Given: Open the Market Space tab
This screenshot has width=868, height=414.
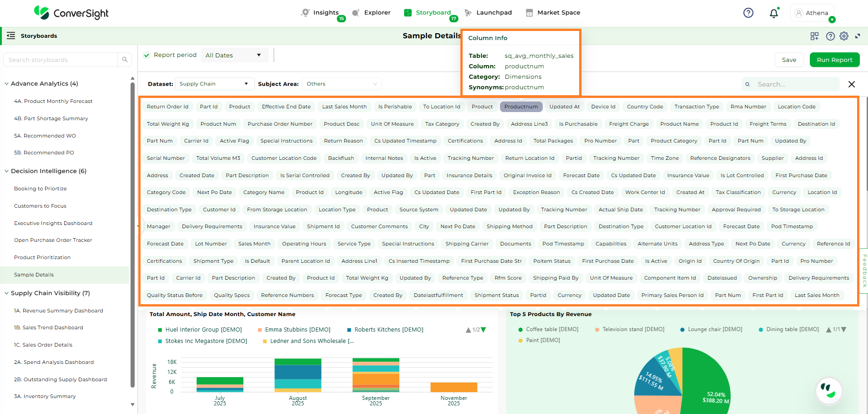Looking at the screenshot, I should [x=553, y=13].
